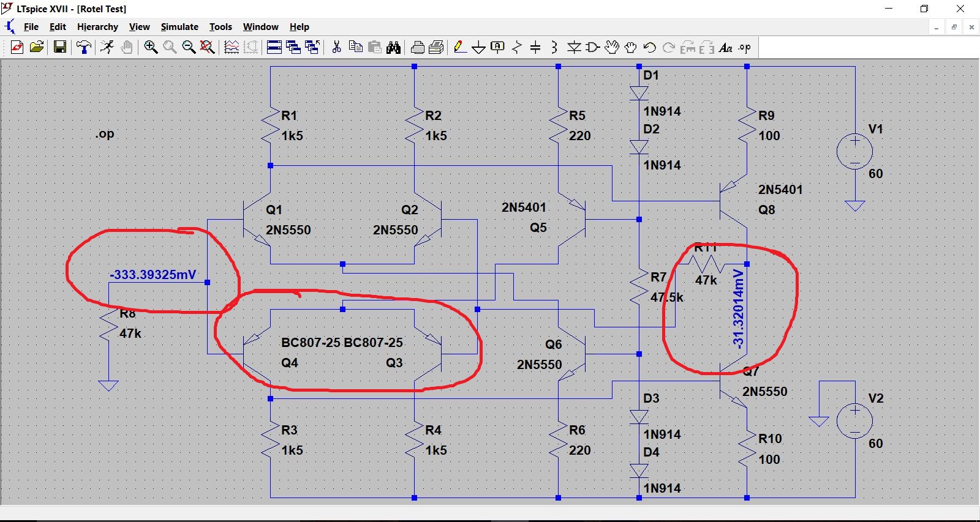Screen dimensions: 980x522
Task: Click the Redo arrow icon
Action: click(669, 47)
